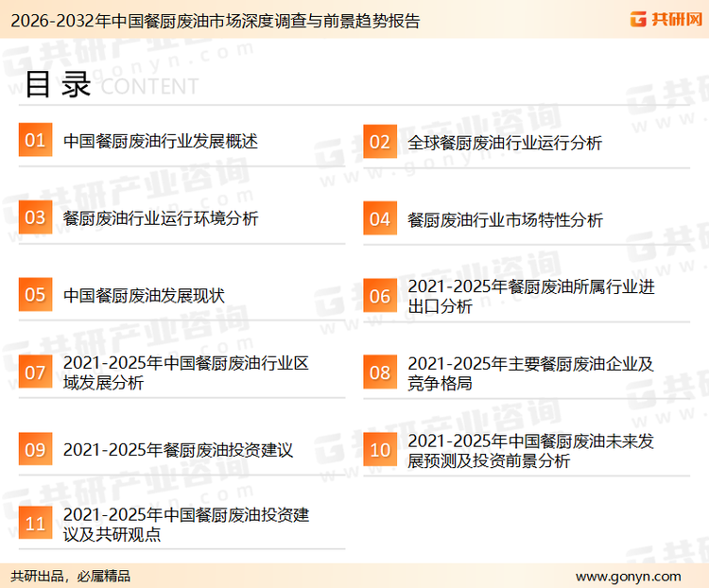Click the orange 07 chapter badge
This screenshot has height=588, width=709.
[x=35, y=372]
